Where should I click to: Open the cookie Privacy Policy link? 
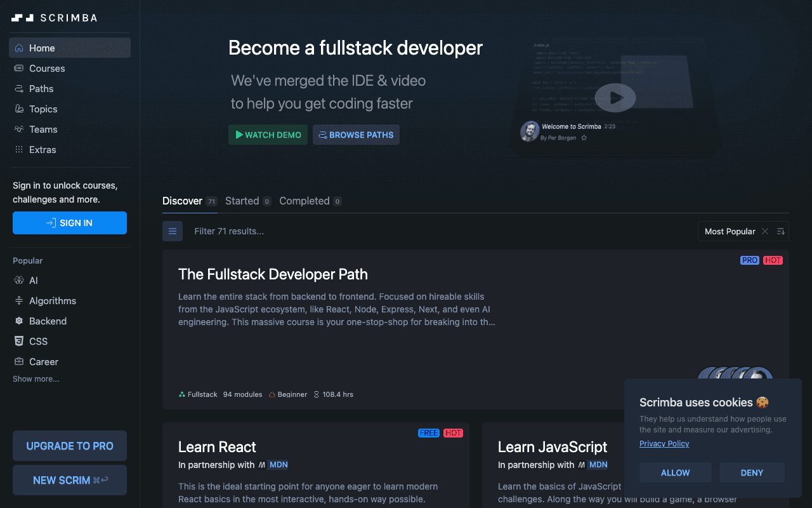tap(664, 444)
